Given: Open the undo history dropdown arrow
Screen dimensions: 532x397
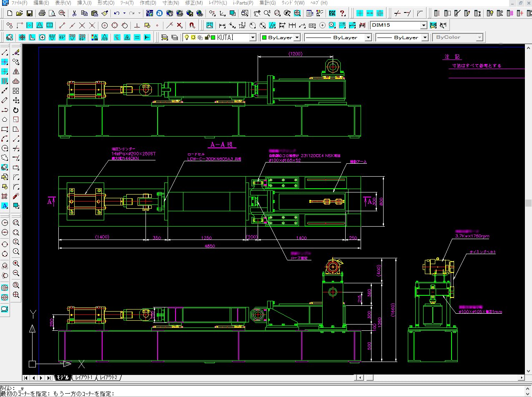Looking at the screenshot, I should click(124, 13).
